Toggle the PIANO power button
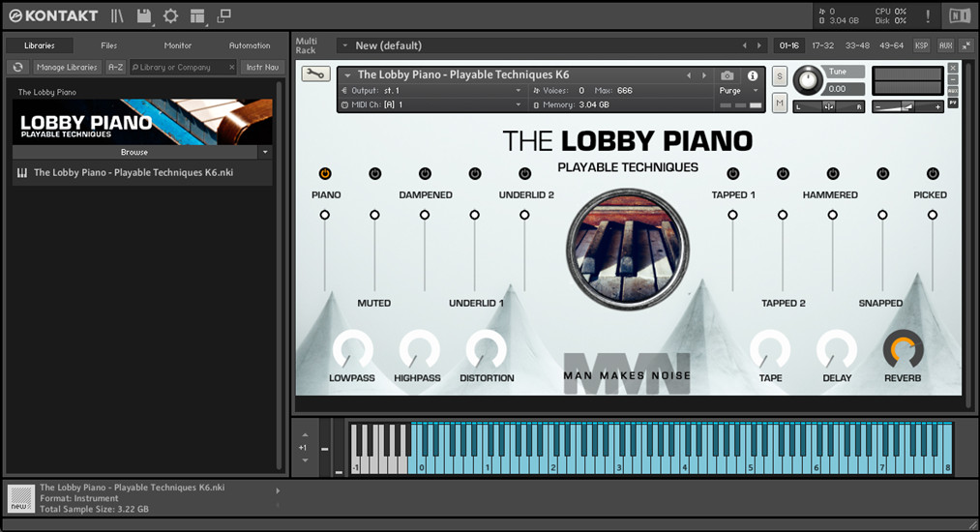 325,174
